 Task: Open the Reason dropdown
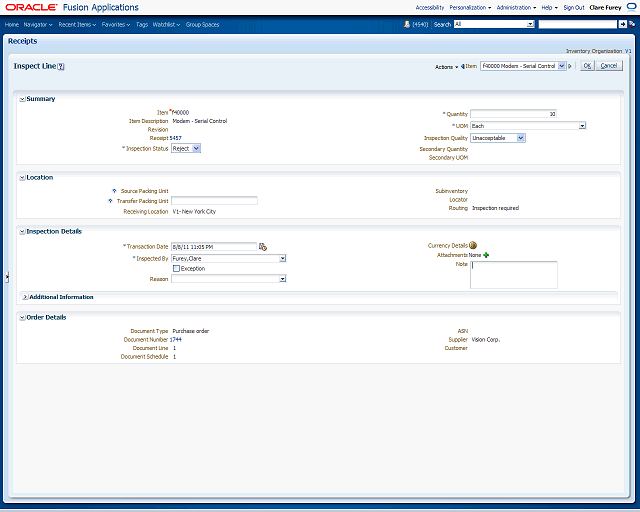coord(228,279)
